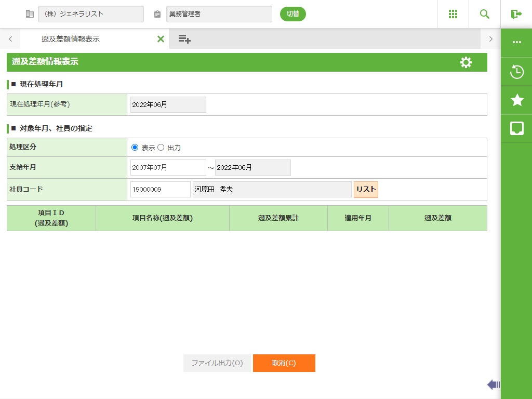Click the add new tab icon

184,39
